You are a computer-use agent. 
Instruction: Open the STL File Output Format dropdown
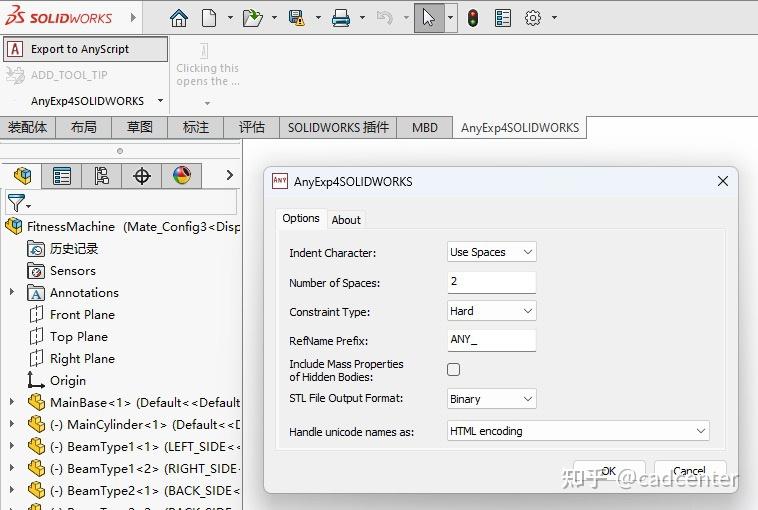coord(492,399)
